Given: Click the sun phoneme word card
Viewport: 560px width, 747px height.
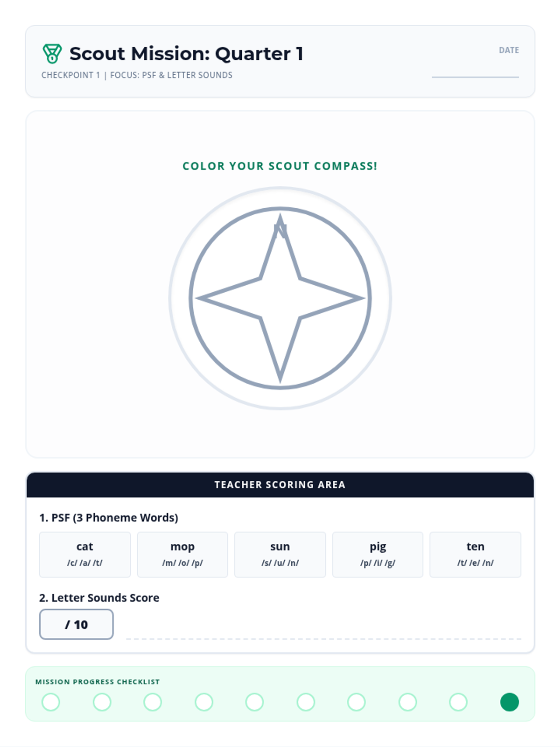Looking at the screenshot, I should tap(280, 554).
